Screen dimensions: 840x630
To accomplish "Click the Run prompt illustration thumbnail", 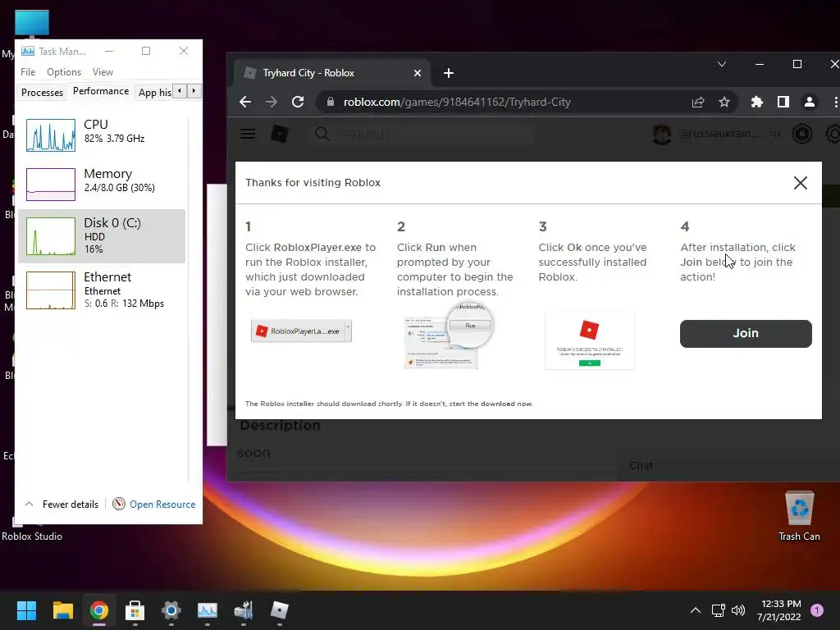I will [448, 336].
